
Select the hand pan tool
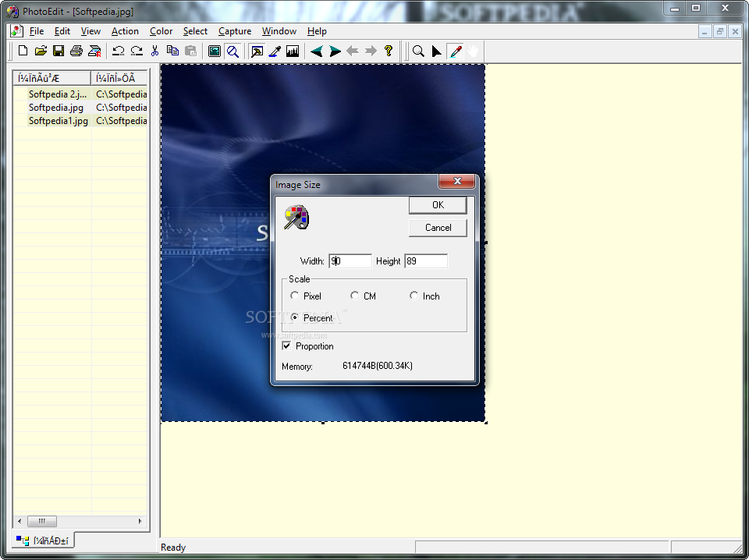click(473, 51)
